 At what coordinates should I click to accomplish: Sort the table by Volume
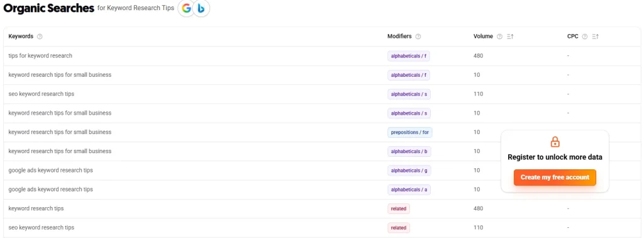click(511, 36)
